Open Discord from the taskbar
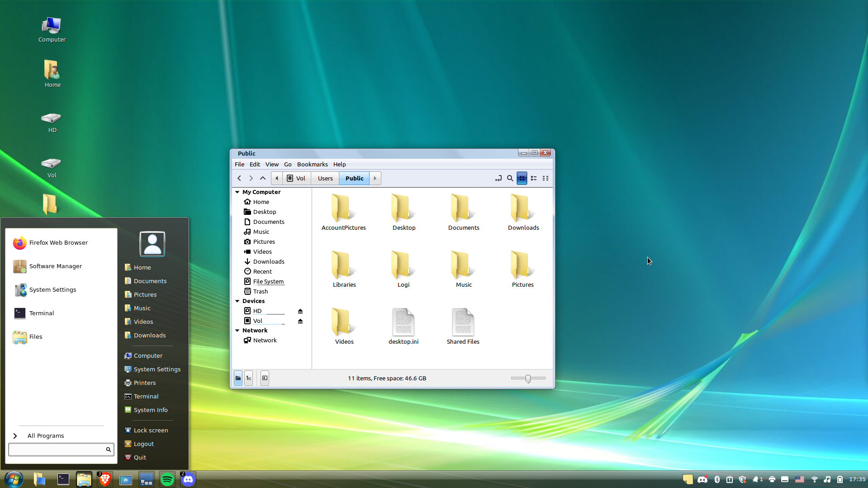This screenshot has width=868, height=488. click(188, 479)
